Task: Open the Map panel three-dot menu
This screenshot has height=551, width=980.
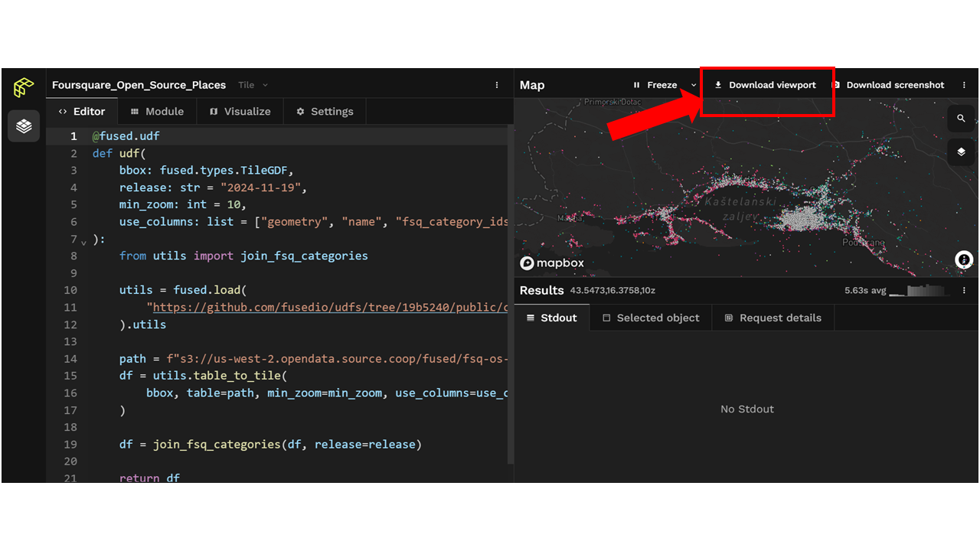Action: (964, 85)
